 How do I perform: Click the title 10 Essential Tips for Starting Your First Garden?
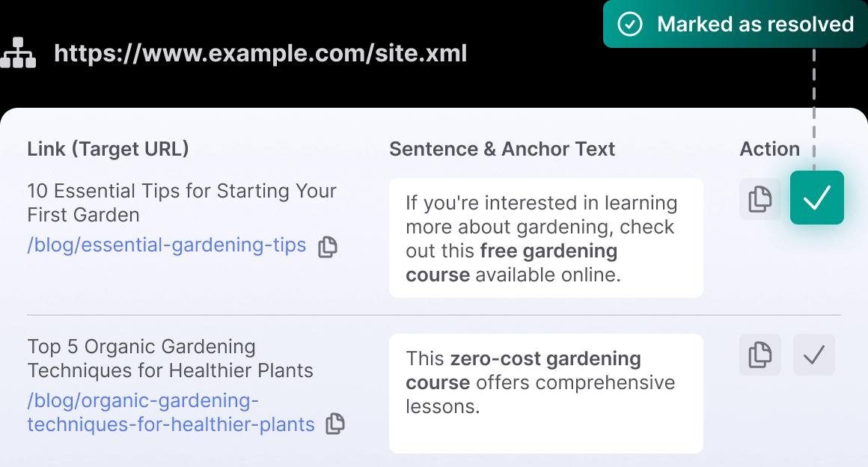pos(182,203)
